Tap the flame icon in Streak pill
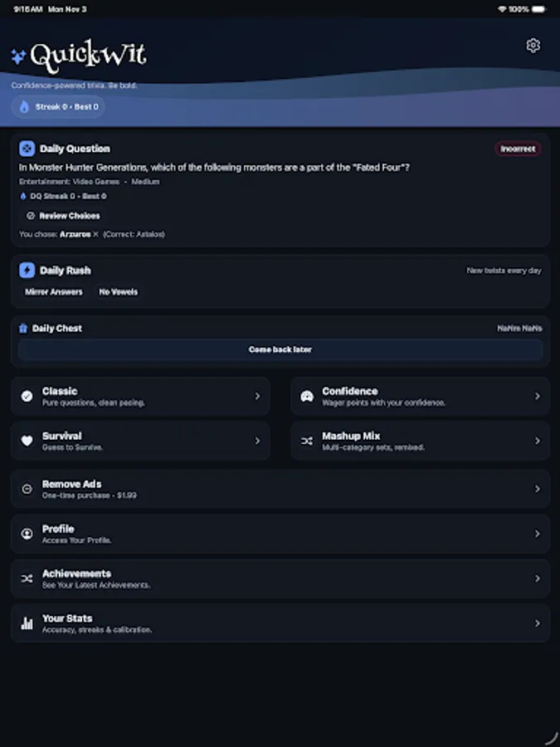This screenshot has width=560, height=747. point(24,107)
